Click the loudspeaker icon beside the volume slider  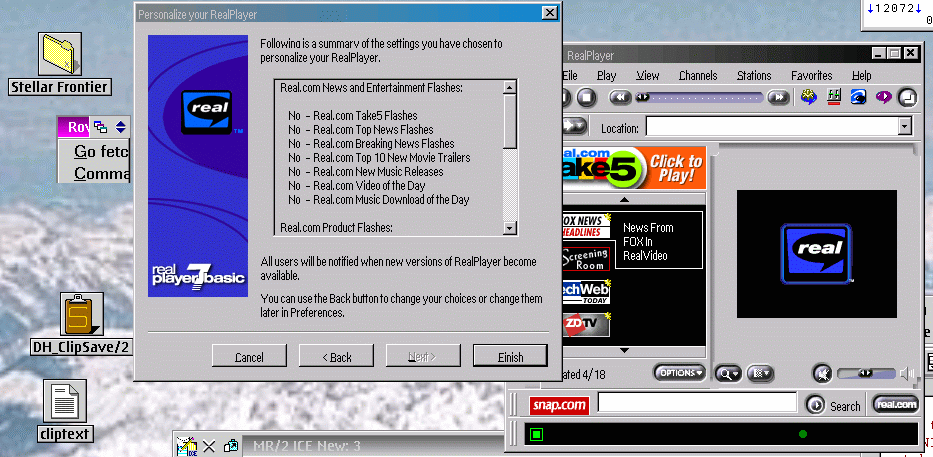point(907,373)
